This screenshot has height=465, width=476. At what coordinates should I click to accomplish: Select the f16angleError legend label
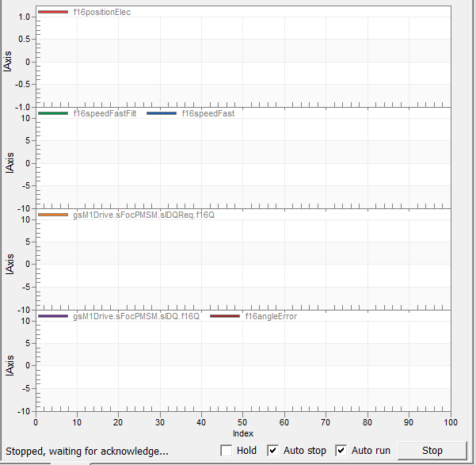pos(271,317)
